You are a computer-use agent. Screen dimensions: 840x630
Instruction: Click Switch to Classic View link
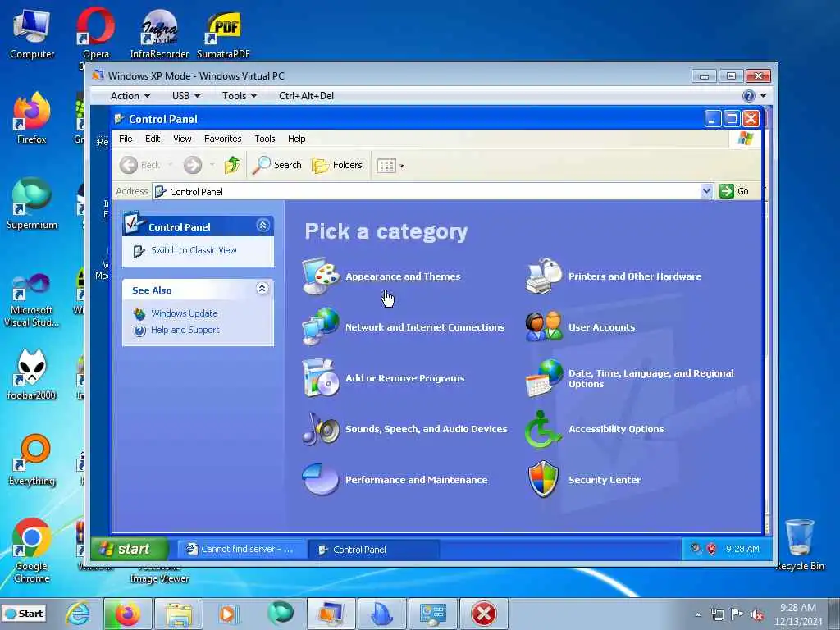point(194,250)
